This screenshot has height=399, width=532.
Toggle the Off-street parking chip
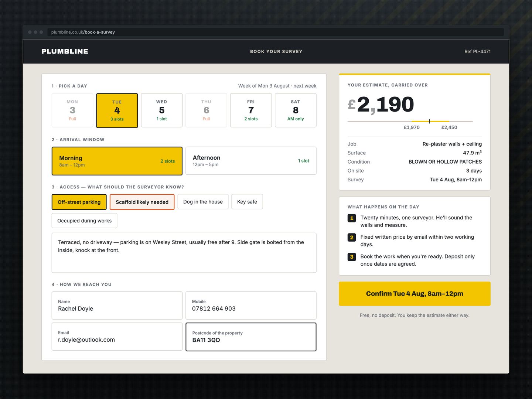click(79, 202)
